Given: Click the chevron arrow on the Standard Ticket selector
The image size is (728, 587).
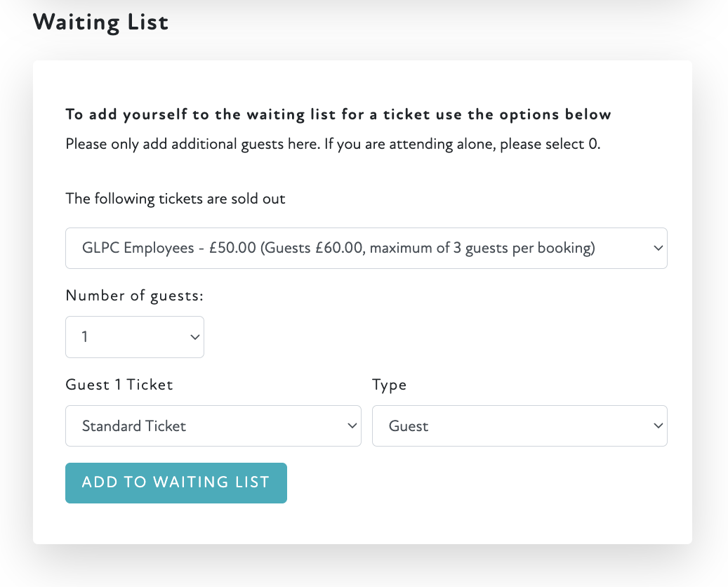Looking at the screenshot, I should point(352,426).
